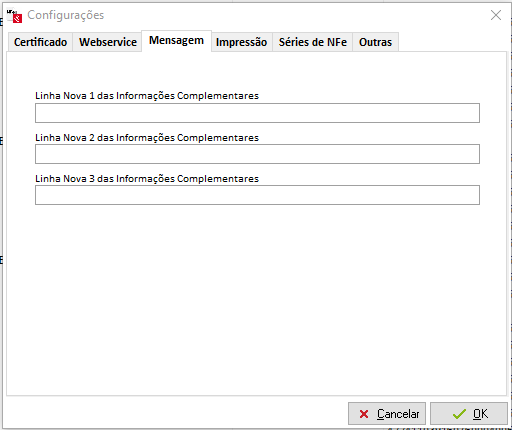Click the Configurações title bar text
This screenshot has width=512, height=430.
(66, 15)
